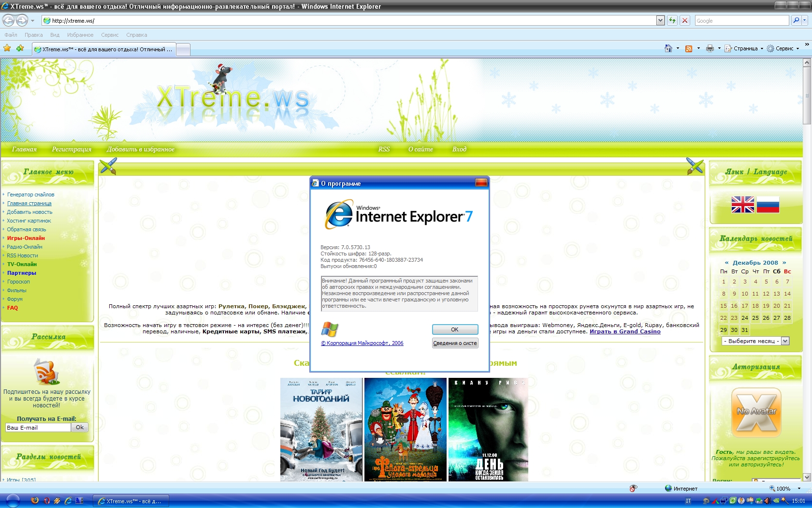
Task: Click the Тариф Новогодний movie poster
Action: tap(321, 430)
